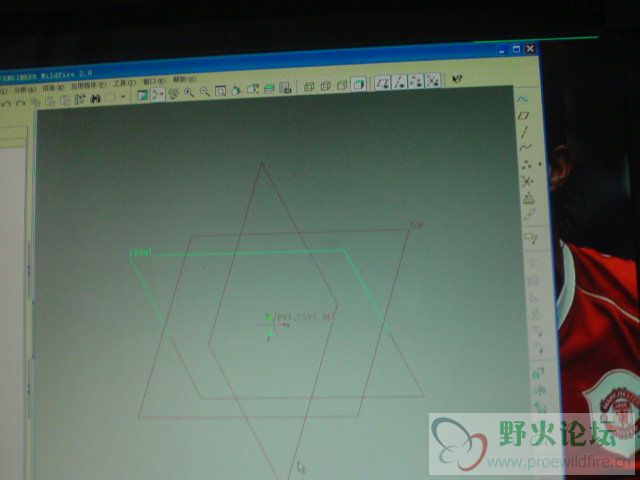640x480 pixels.
Task: Click the Paste icon in toolbar
Action: point(50,101)
